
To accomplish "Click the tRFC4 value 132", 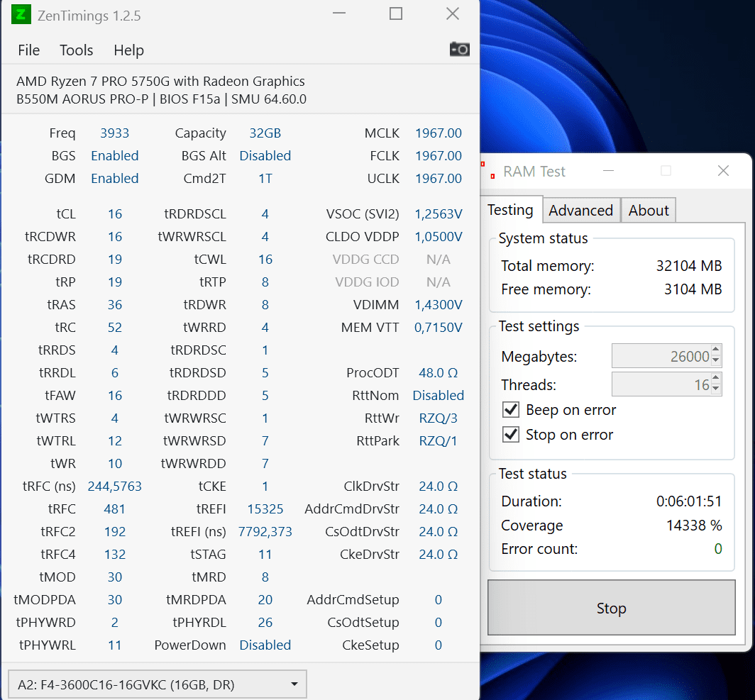I will click(x=115, y=554).
